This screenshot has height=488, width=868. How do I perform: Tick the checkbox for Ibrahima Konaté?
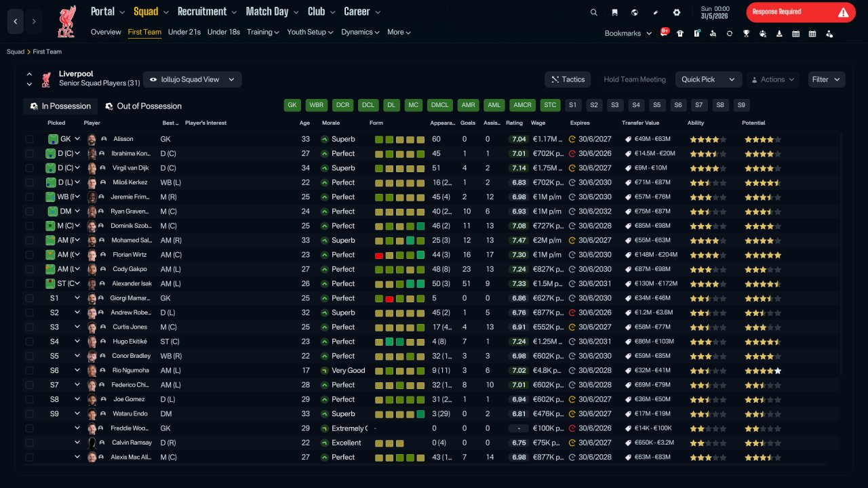(29, 154)
